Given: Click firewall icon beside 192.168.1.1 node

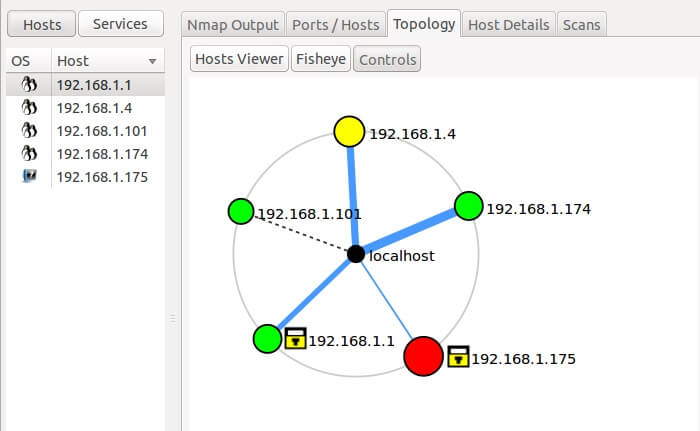Looking at the screenshot, I should click(295, 338).
